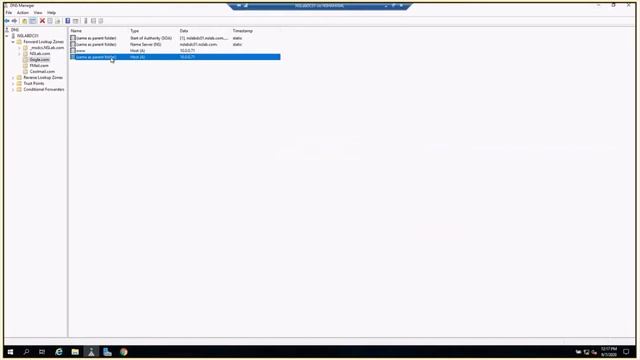640x360 pixels.
Task: Launch Chrome from taskbar
Action: pos(124,352)
